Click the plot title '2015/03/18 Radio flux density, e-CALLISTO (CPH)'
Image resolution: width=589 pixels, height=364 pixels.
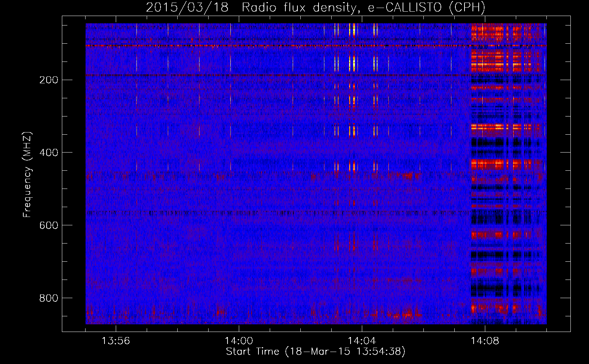(x=316, y=8)
